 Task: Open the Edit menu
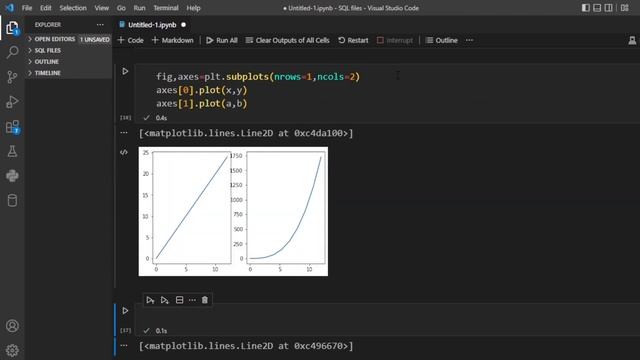pos(46,8)
